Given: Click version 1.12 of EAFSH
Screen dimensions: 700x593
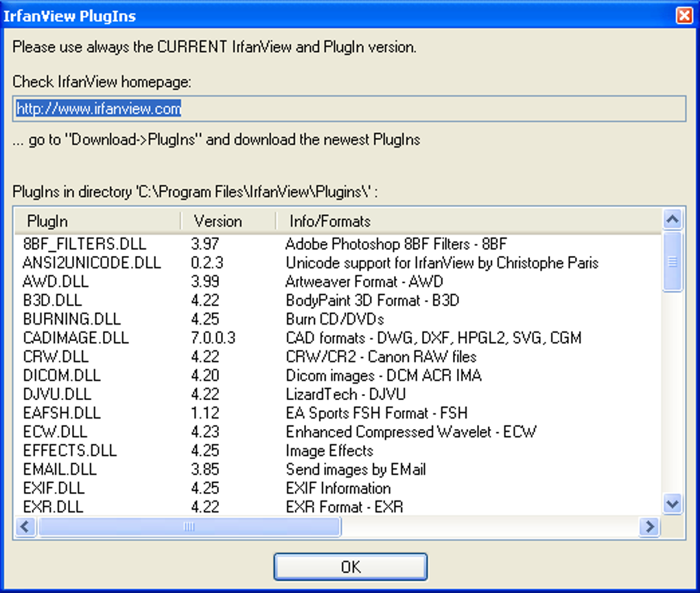Looking at the screenshot, I should [x=205, y=412].
